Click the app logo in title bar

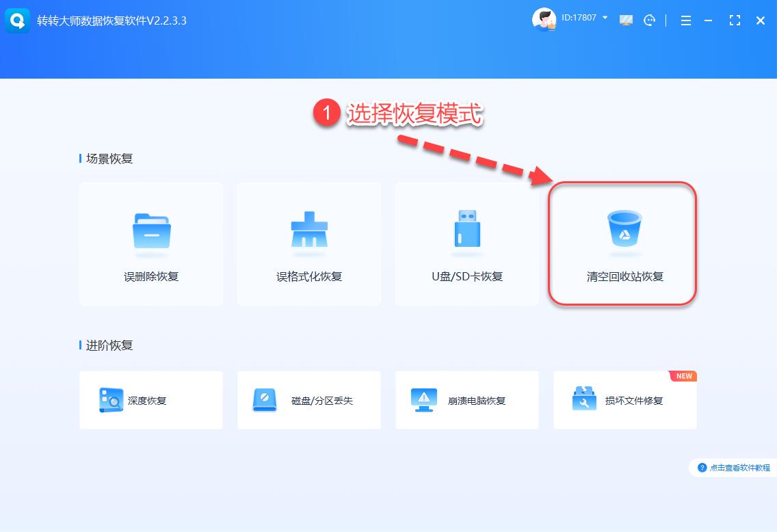tap(17, 21)
